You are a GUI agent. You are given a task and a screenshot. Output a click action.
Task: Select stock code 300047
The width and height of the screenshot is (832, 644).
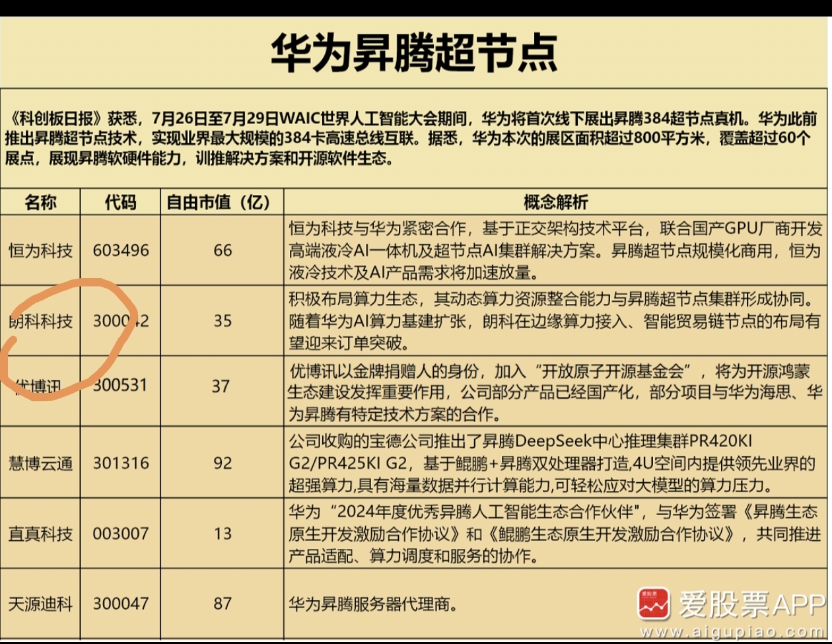point(121,603)
